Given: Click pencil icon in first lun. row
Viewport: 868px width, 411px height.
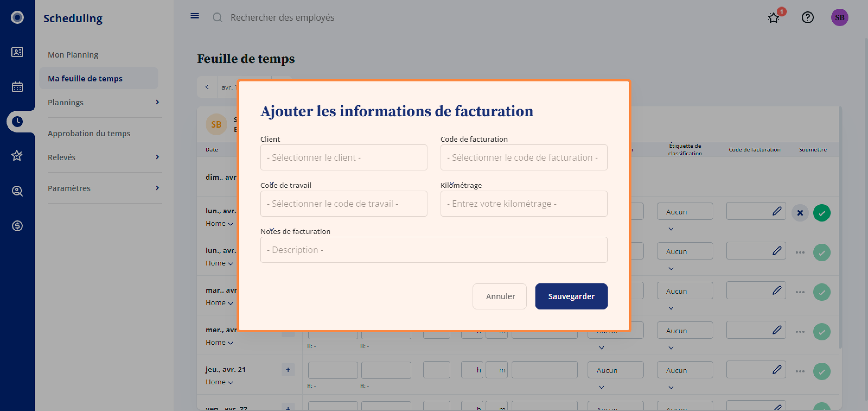Looking at the screenshot, I should 777,211.
